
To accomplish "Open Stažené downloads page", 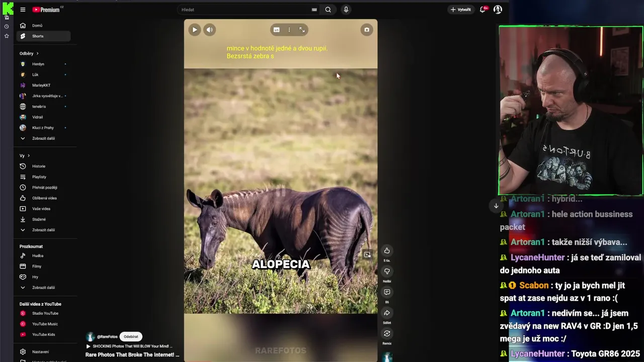I will coord(43,219).
